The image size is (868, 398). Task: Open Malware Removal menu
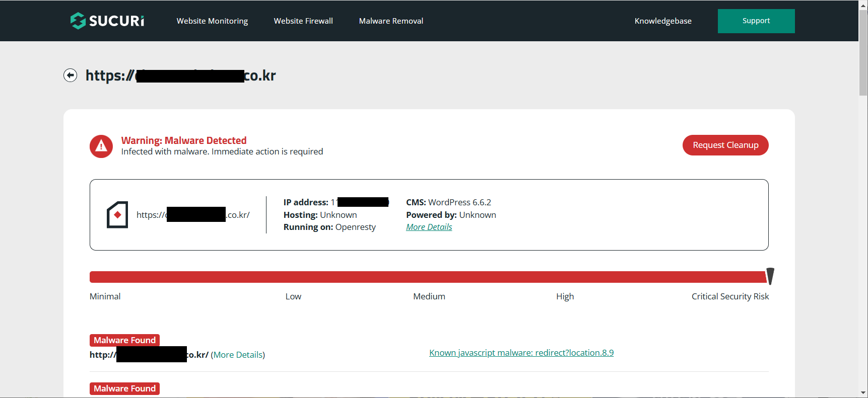pos(391,21)
